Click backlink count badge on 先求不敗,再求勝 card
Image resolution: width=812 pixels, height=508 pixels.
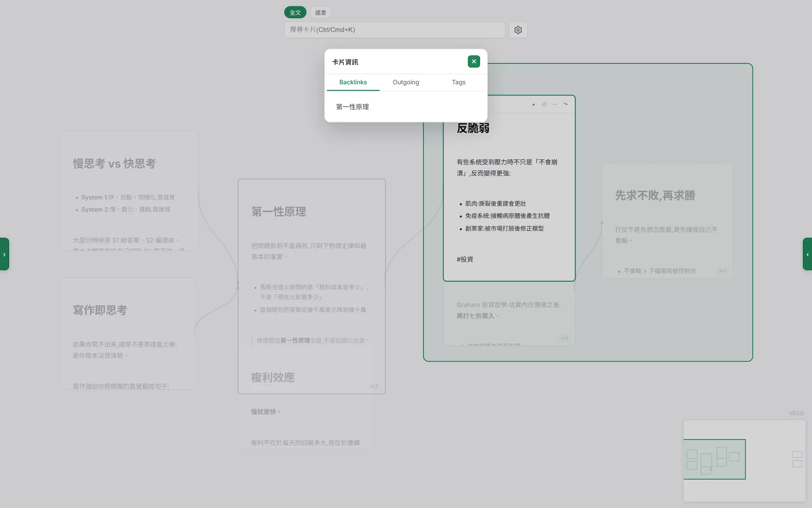(x=723, y=271)
